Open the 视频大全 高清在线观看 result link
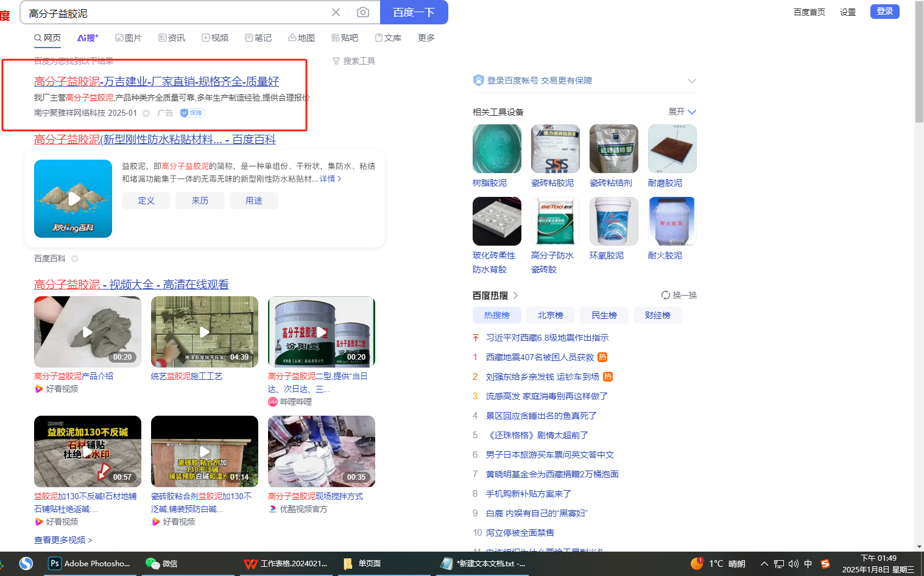Viewport: 924px width, 576px height. coord(132,285)
